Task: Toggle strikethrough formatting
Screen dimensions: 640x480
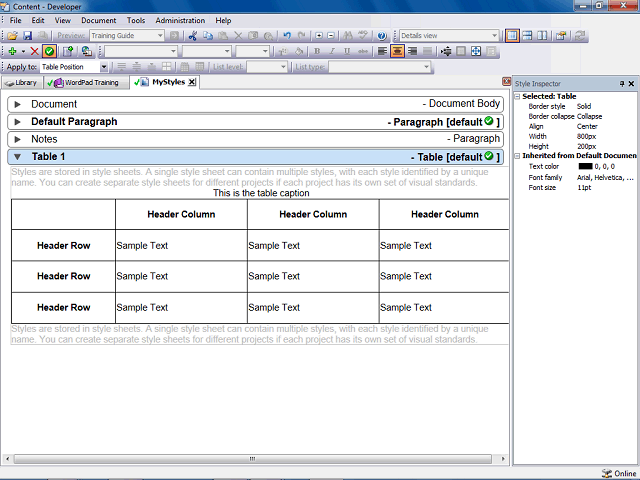Action: (362, 51)
